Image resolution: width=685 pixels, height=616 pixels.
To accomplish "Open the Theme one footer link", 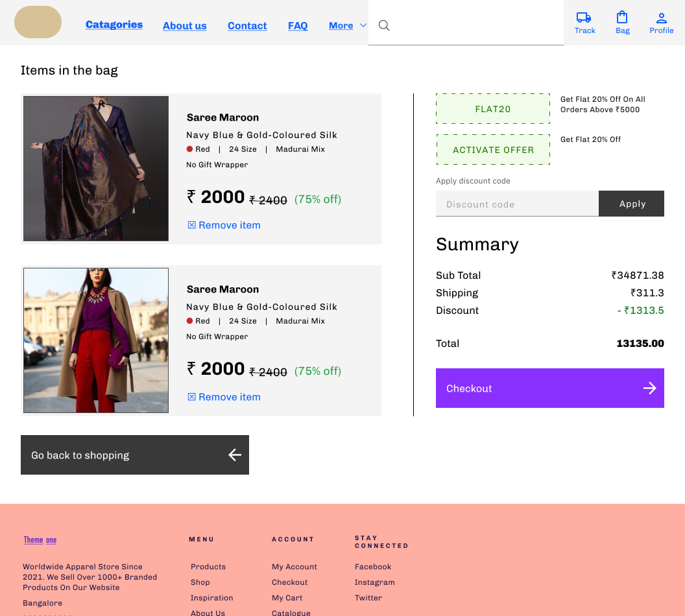I will coord(40,540).
